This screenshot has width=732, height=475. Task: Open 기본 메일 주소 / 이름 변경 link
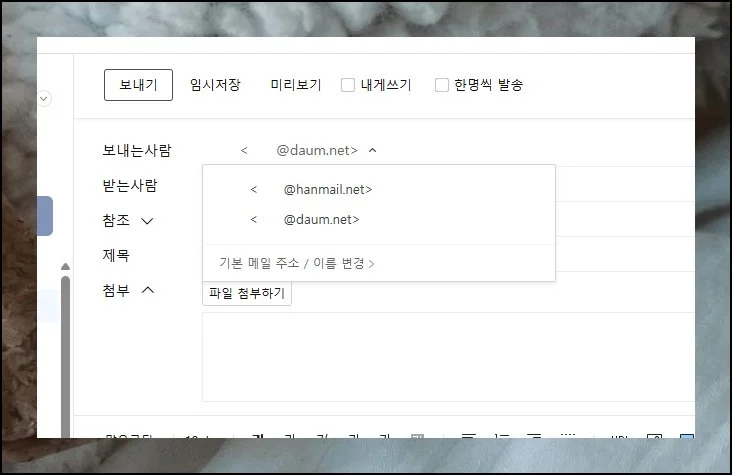(296, 263)
